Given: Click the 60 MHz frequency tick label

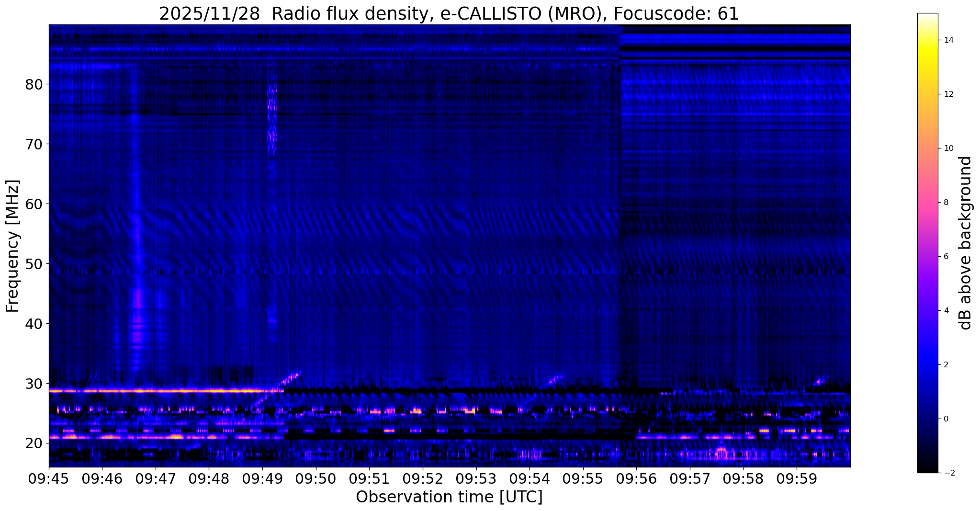Looking at the screenshot, I should pyautogui.click(x=34, y=204).
